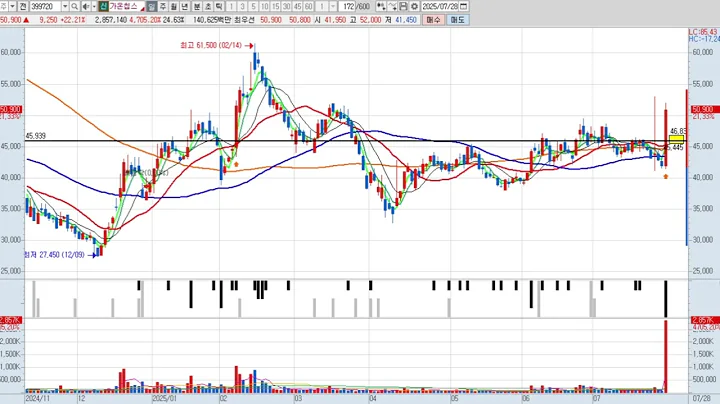Click the 최고 61,500 (02/14) high label

click(211, 45)
